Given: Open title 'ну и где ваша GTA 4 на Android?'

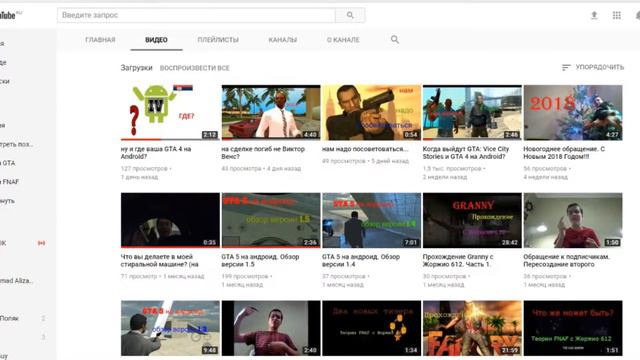Looking at the screenshot, I should [x=156, y=153].
